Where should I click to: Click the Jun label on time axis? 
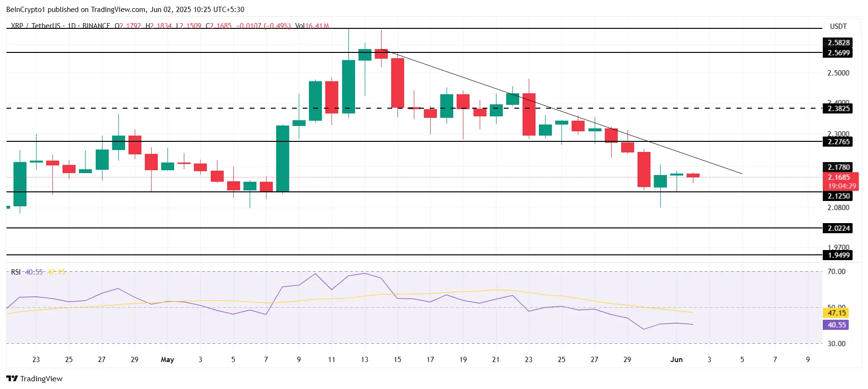tap(677, 360)
